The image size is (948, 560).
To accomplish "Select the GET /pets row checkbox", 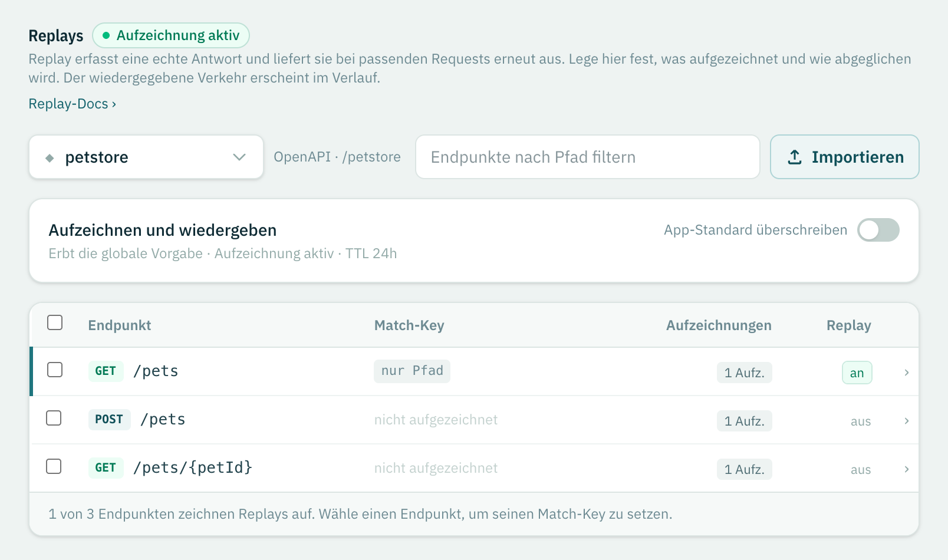I will click(55, 370).
